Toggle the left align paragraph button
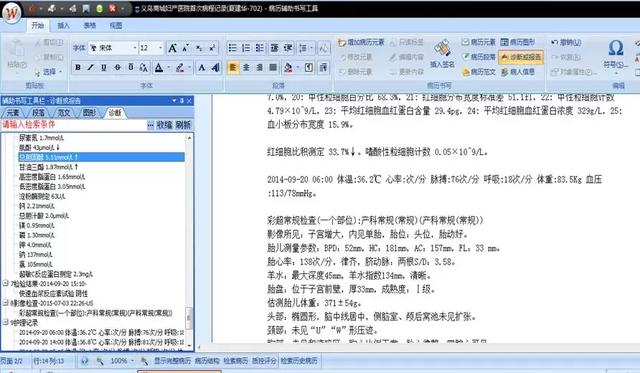 pyautogui.click(x=233, y=67)
